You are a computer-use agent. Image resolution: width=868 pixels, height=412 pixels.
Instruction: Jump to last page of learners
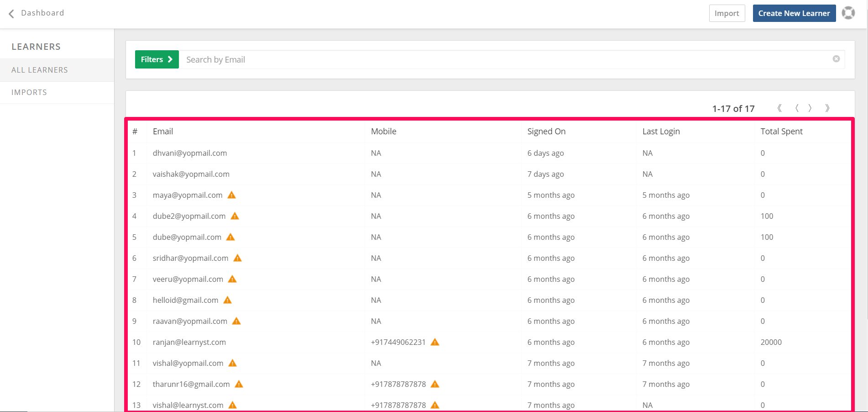[827, 108]
